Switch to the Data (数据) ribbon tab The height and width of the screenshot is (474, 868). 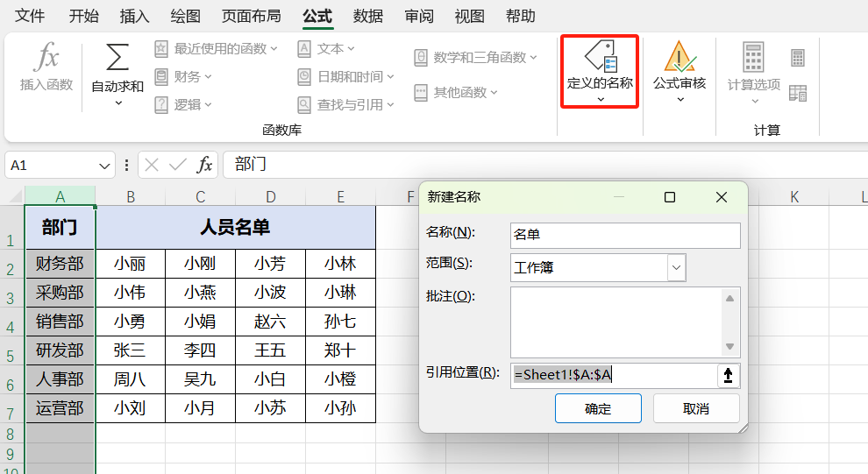[x=367, y=16]
